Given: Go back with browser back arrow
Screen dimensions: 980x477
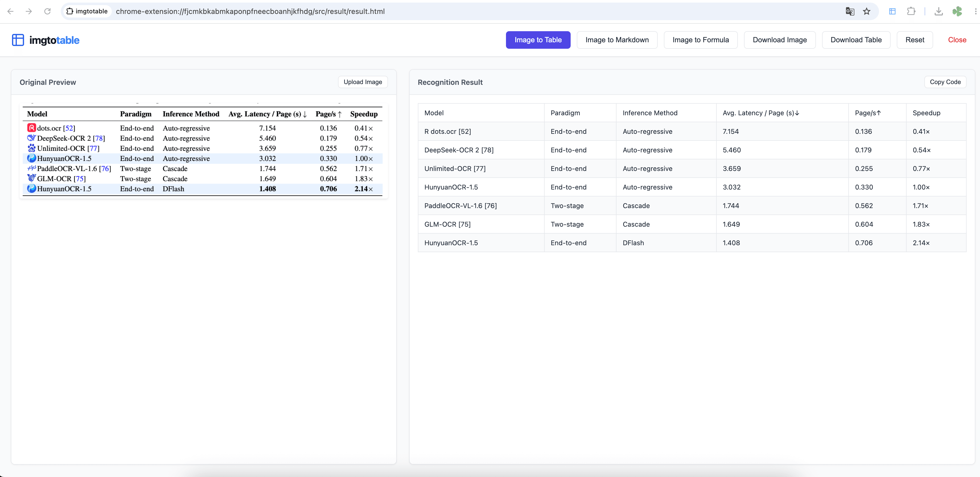Looking at the screenshot, I should tap(10, 11).
